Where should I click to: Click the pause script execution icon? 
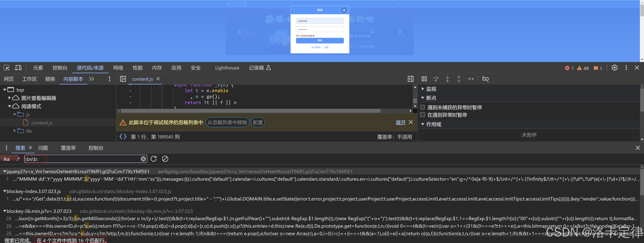424,79
